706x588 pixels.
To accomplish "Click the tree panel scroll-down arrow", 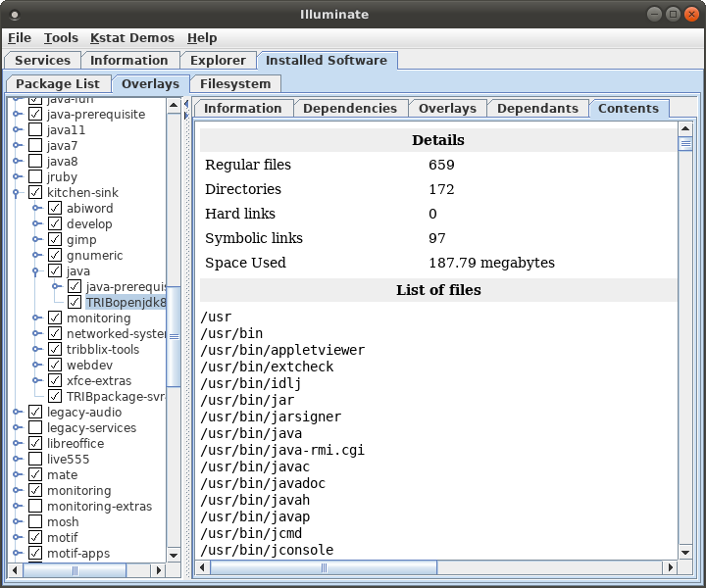I will [174, 555].
